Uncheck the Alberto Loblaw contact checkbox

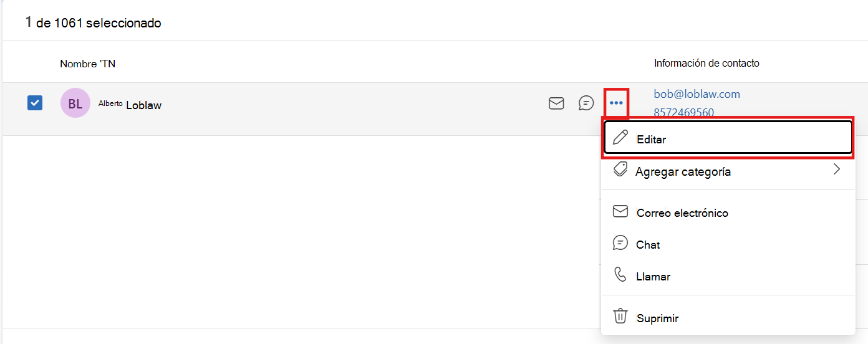point(35,103)
